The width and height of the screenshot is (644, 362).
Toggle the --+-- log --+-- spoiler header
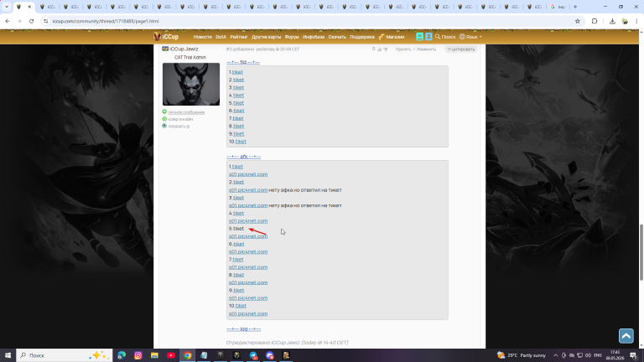coord(243,328)
